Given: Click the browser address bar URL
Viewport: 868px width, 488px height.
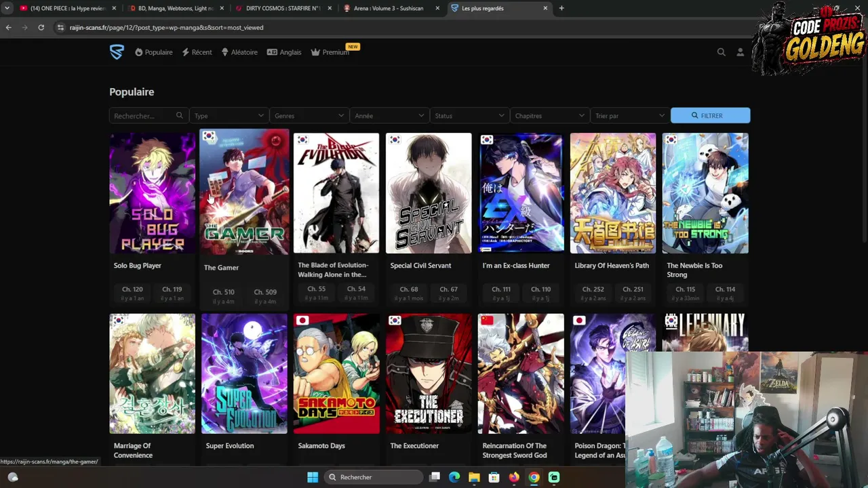Looking at the screenshot, I should point(166,28).
